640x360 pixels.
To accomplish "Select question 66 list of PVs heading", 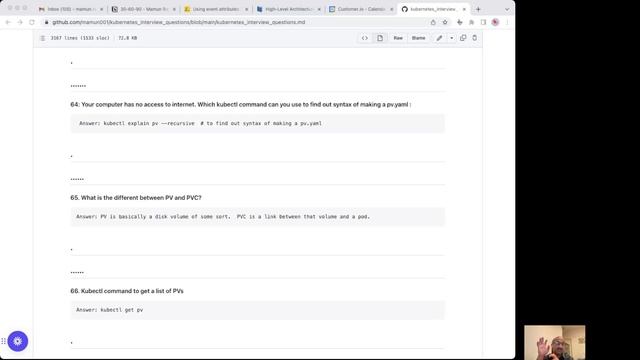I will [x=127, y=291].
